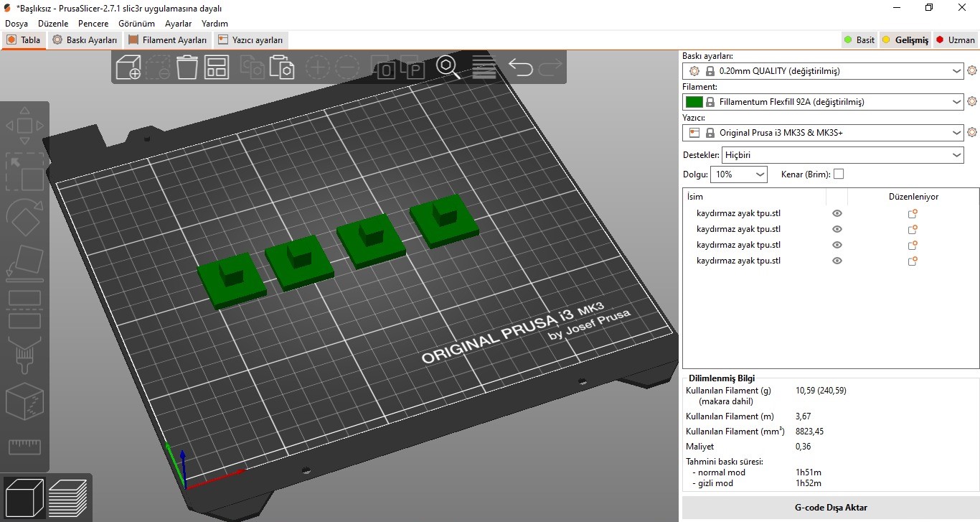Open the Filament Ayarları tab
980x522 pixels.
[x=169, y=40]
